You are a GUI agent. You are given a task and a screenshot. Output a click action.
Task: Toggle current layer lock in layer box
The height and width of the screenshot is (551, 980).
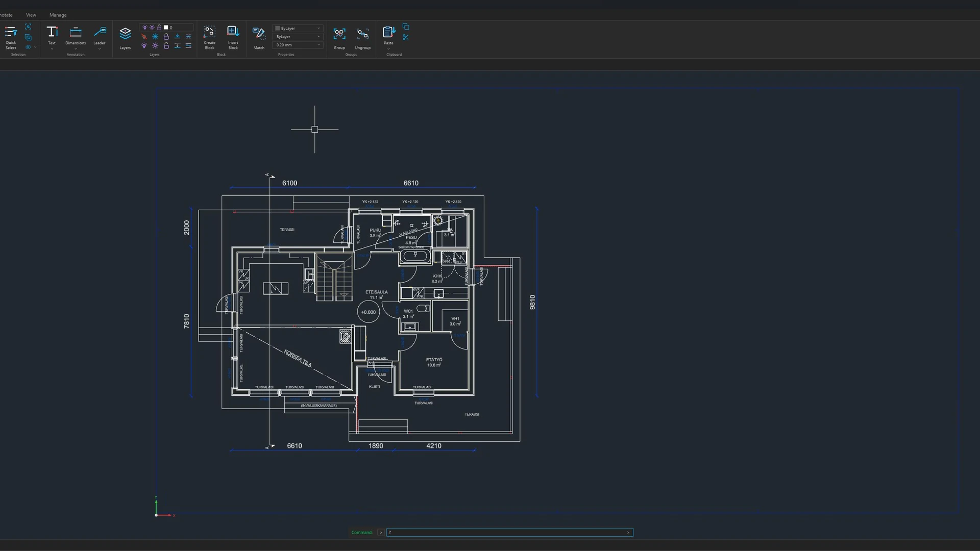pyautogui.click(x=159, y=28)
